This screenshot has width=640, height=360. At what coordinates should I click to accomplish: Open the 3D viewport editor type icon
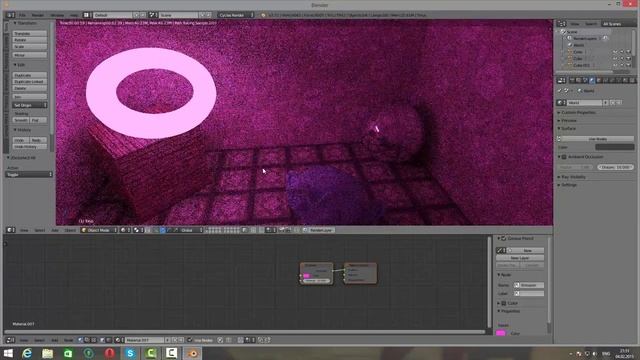[10, 230]
